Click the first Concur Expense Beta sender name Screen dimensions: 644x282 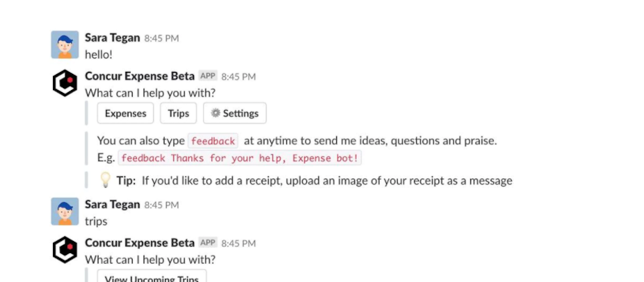[x=140, y=76]
